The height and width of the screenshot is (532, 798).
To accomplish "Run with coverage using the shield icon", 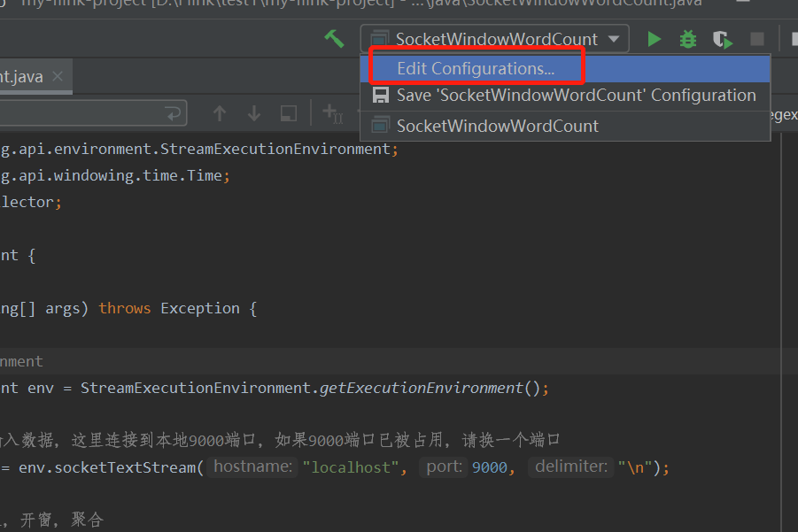I will pyautogui.click(x=722, y=39).
